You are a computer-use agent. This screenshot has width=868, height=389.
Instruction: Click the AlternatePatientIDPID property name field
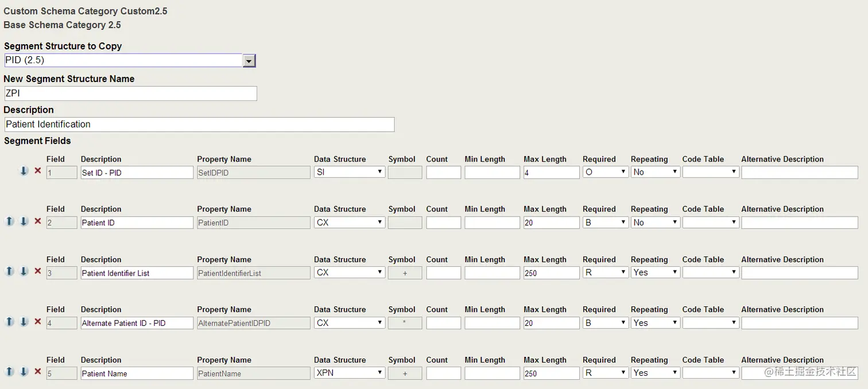click(x=253, y=323)
